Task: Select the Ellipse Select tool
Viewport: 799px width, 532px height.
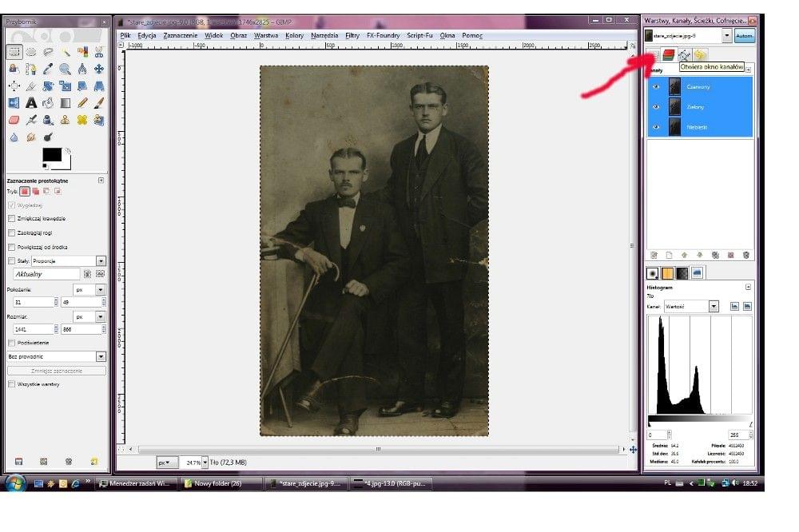Action: point(31,52)
